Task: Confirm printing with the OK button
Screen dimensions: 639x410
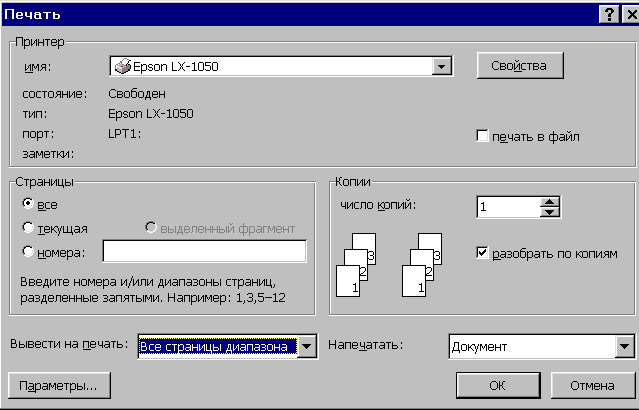Action: 498,385
